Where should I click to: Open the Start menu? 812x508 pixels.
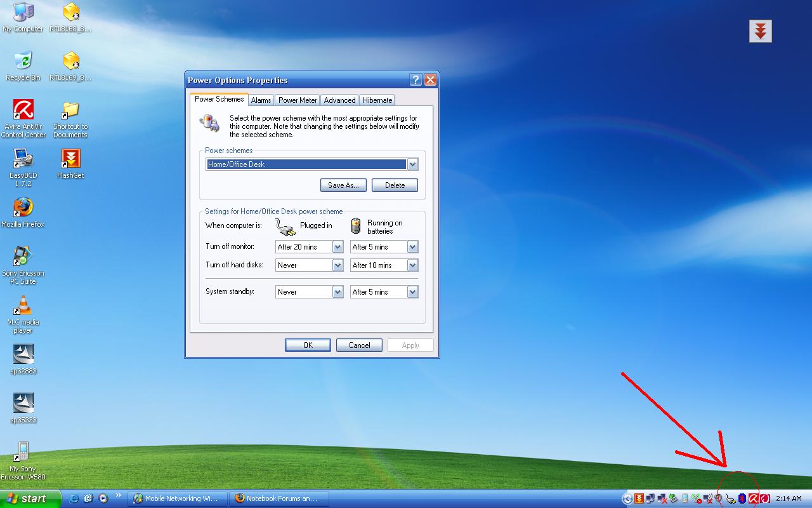[x=30, y=498]
